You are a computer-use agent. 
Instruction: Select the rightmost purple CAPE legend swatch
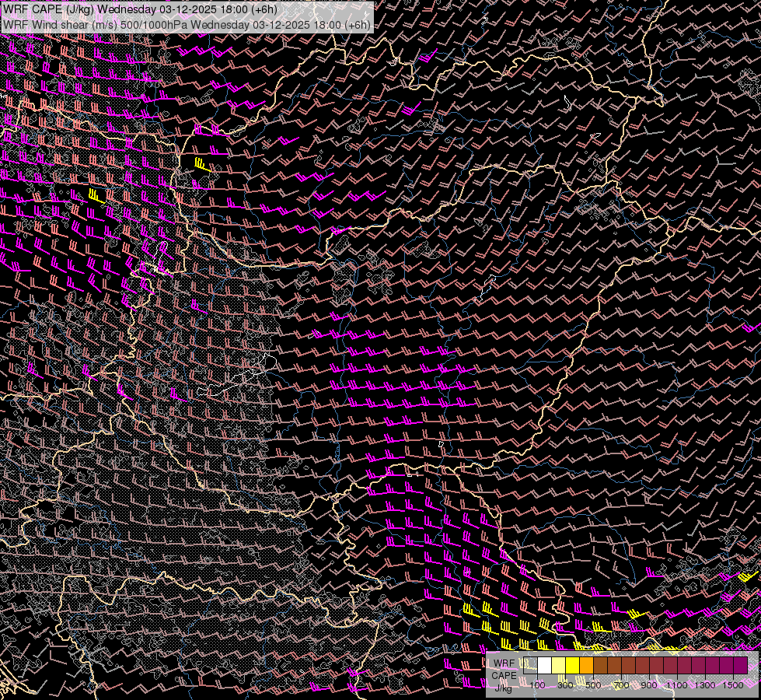[740, 666]
